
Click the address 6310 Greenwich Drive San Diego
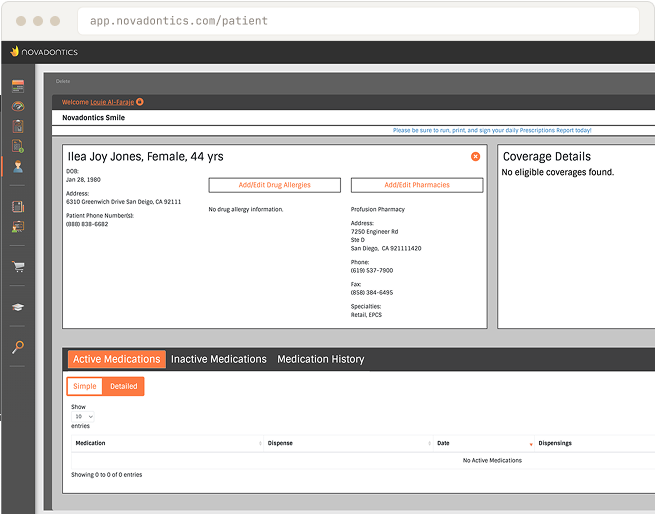[123, 202]
